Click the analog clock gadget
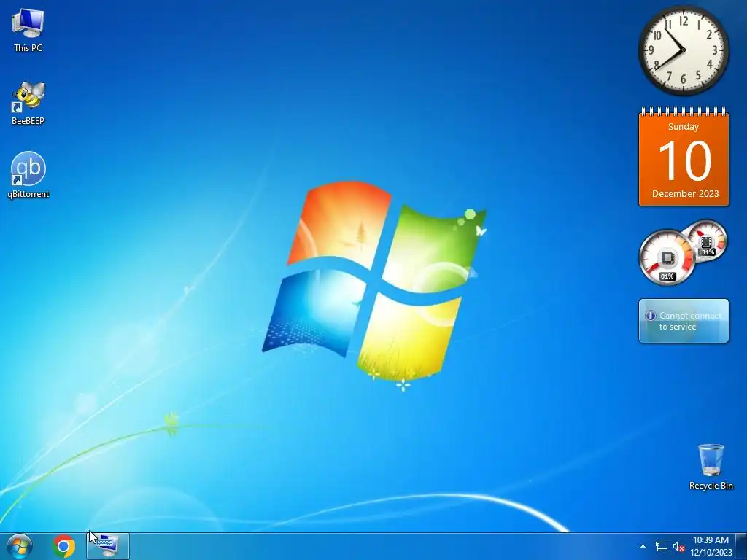 click(683, 50)
